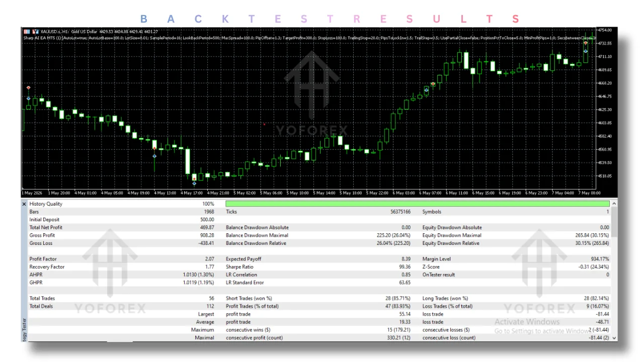Click the XAUUSD H1 Gold US Dollar chart title

point(99,31)
